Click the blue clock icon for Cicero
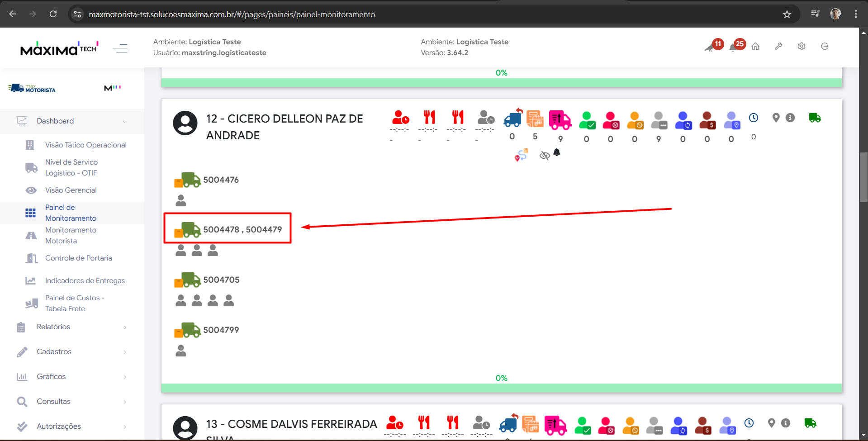 coord(754,118)
